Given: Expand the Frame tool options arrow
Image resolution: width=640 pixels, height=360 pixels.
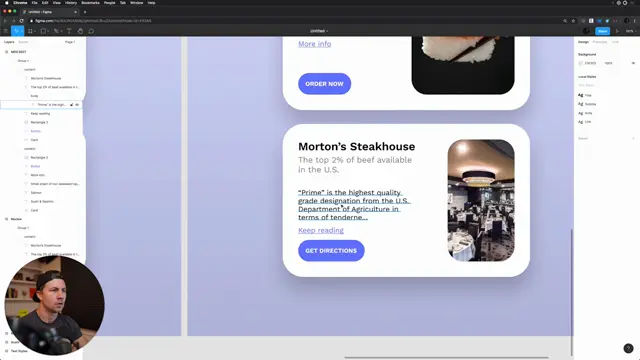Looking at the screenshot, I should [35, 31].
